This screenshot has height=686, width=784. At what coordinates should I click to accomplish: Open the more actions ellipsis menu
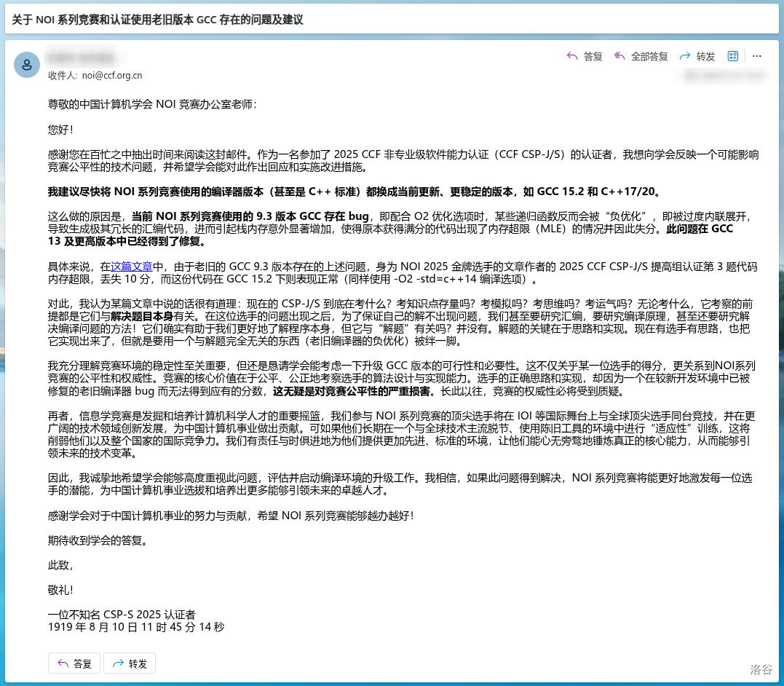click(757, 56)
